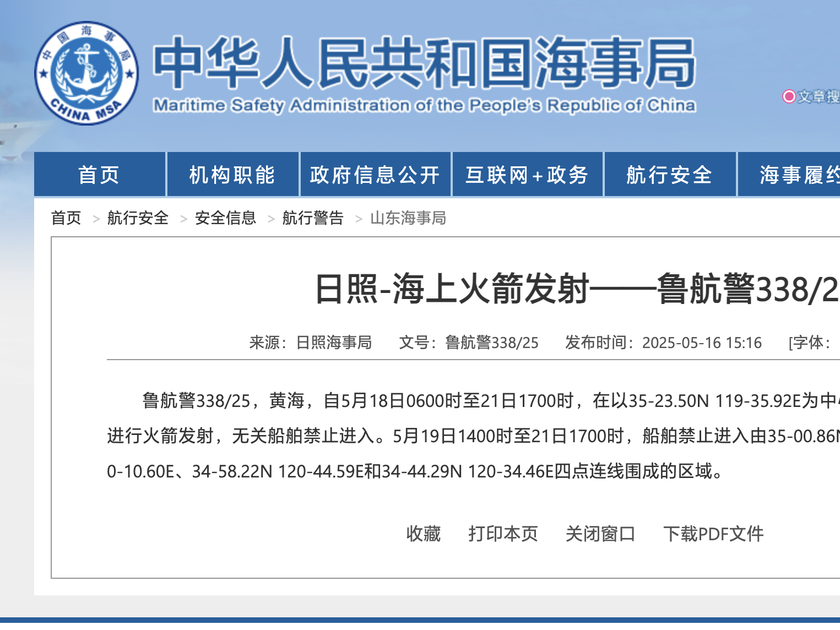Viewport: 840px width, 630px height.
Task: Open the 首页 navigation menu item
Action: tap(99, 175)
